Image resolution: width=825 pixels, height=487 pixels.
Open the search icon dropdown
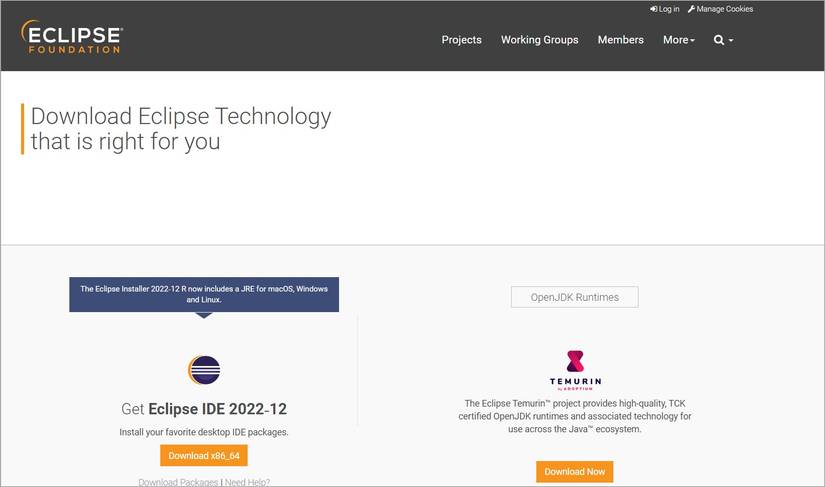pos(723,40)
